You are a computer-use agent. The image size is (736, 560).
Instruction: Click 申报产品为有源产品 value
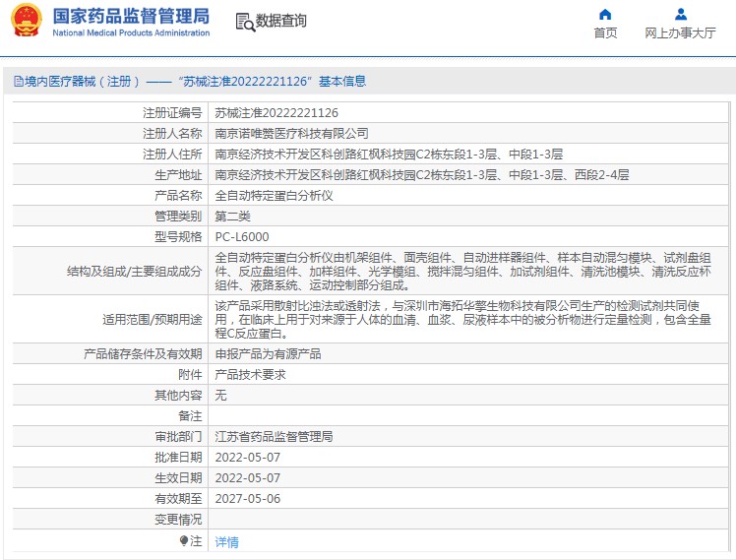click(268, 354)
